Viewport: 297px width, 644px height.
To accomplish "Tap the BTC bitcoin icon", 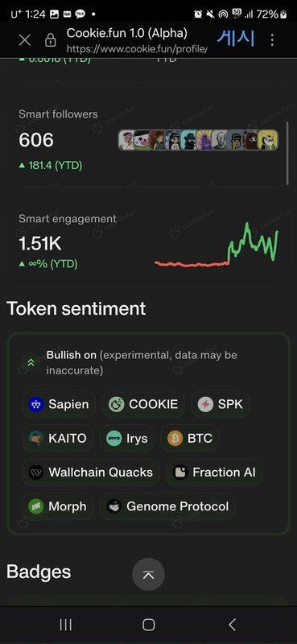I will [x=175, y=438].
